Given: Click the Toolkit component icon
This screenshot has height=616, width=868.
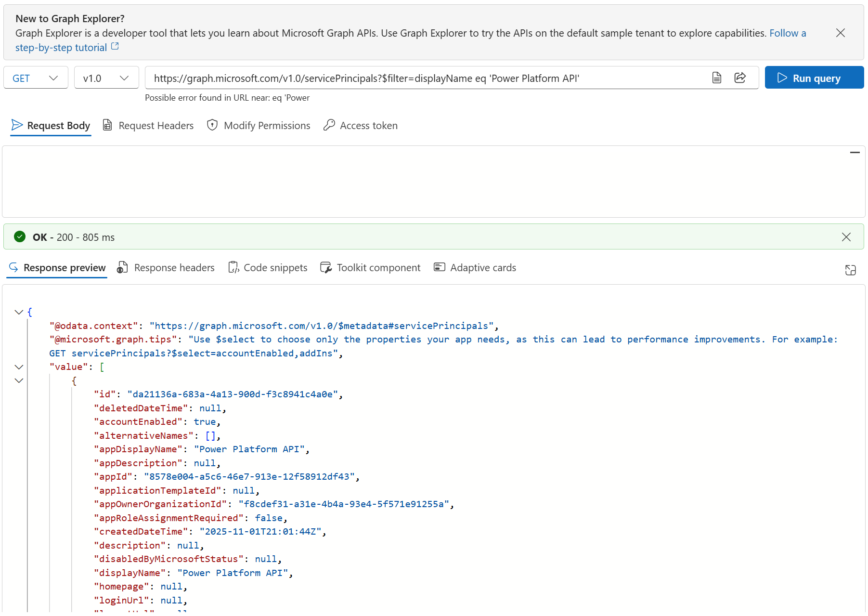Looking at the screenshot, I should (x=326, y=267).
